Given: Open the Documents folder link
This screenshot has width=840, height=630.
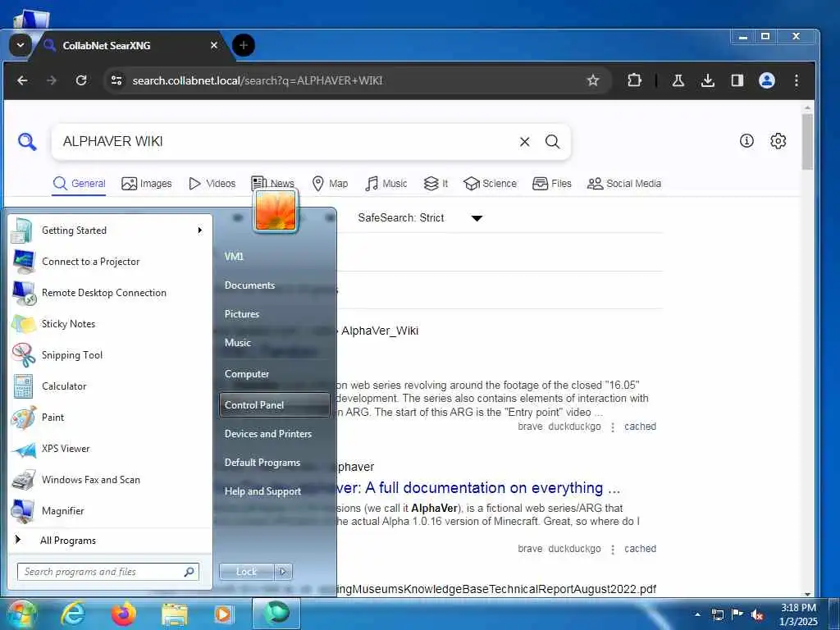Looking at the screenshot, I should [x=274, y=285].
